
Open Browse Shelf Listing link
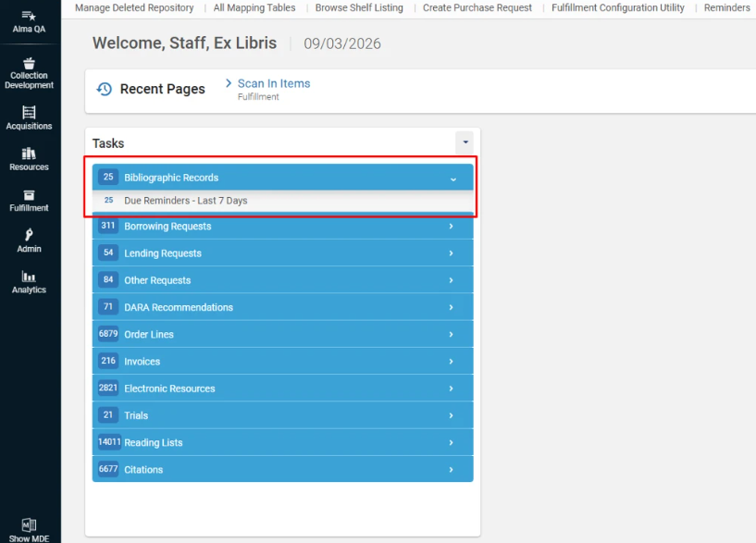point(359,7)
